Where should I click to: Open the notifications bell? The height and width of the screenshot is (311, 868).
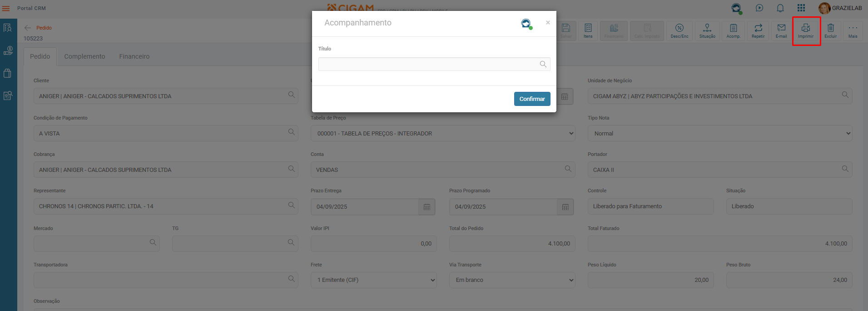pos(780,8)
